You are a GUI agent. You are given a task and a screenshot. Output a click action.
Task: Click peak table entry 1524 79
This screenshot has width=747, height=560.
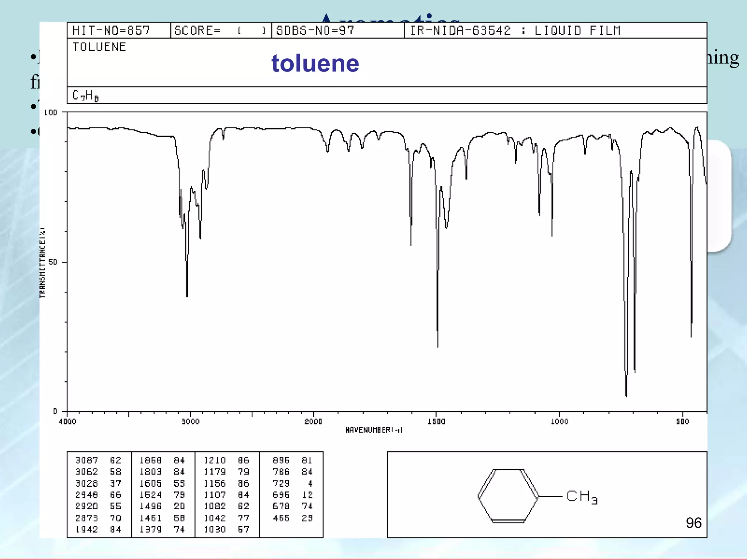pyautogui.click(x=162, y=495)
